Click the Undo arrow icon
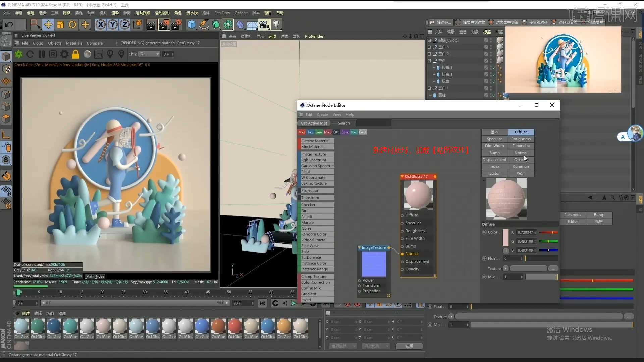 click(9, 24)
